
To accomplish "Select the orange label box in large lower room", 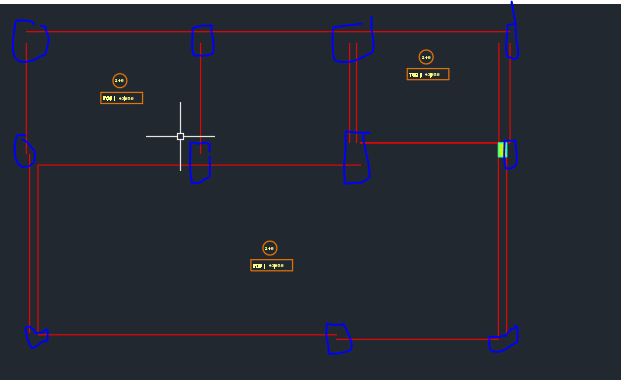I will [272, 265].
